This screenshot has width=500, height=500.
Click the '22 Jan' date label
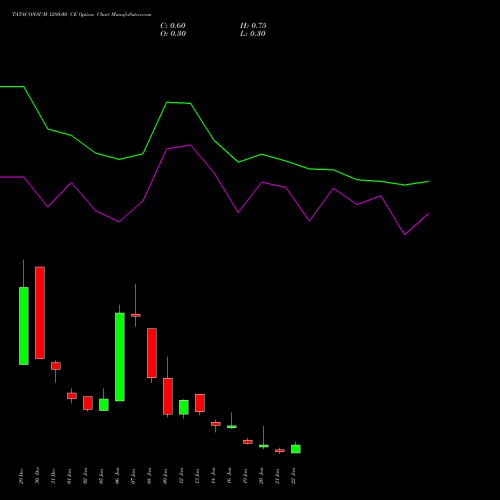coord(293,476)
